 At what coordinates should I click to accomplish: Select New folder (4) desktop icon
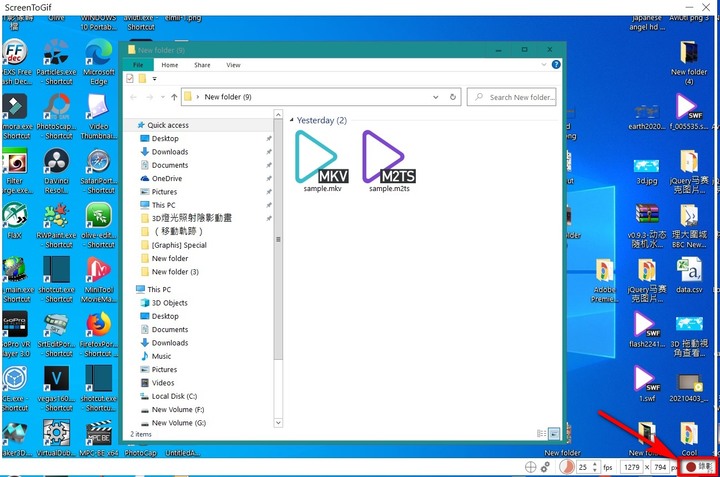coord(689,63)
